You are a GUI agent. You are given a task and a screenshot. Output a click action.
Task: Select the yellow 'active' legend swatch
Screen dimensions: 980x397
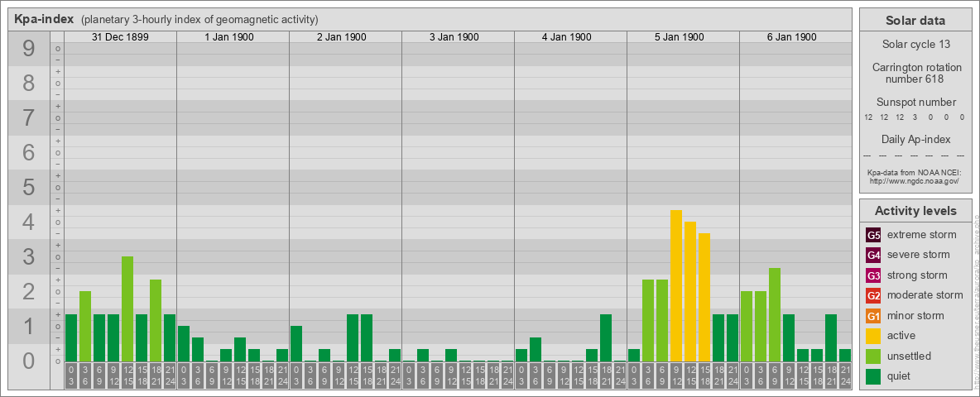[x=873, y=336]
